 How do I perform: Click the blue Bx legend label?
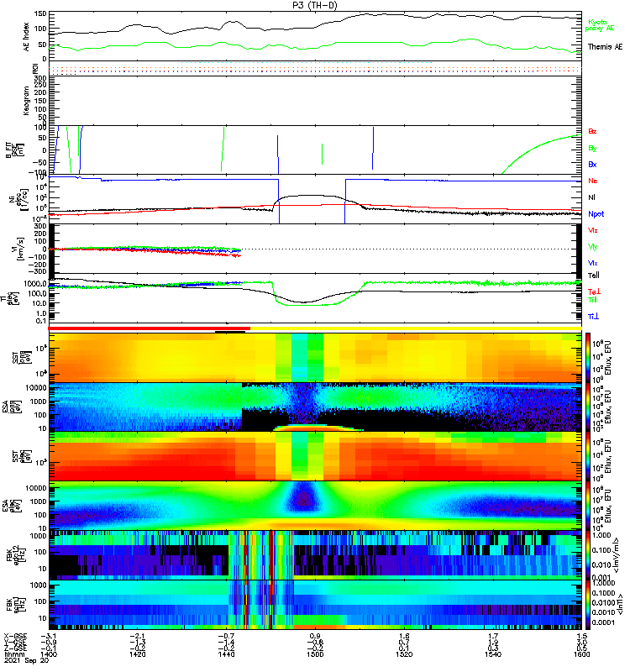pos(592,164)
